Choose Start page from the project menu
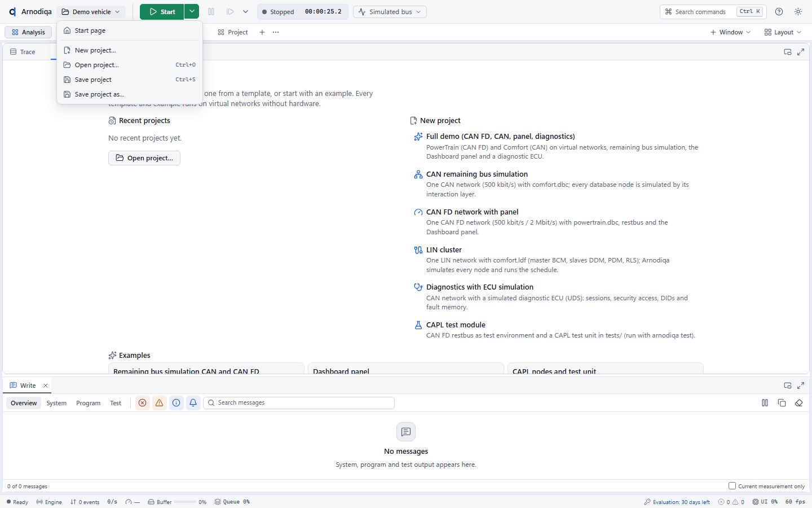This screenshot has width=812, height=508. tap(130, 30)
